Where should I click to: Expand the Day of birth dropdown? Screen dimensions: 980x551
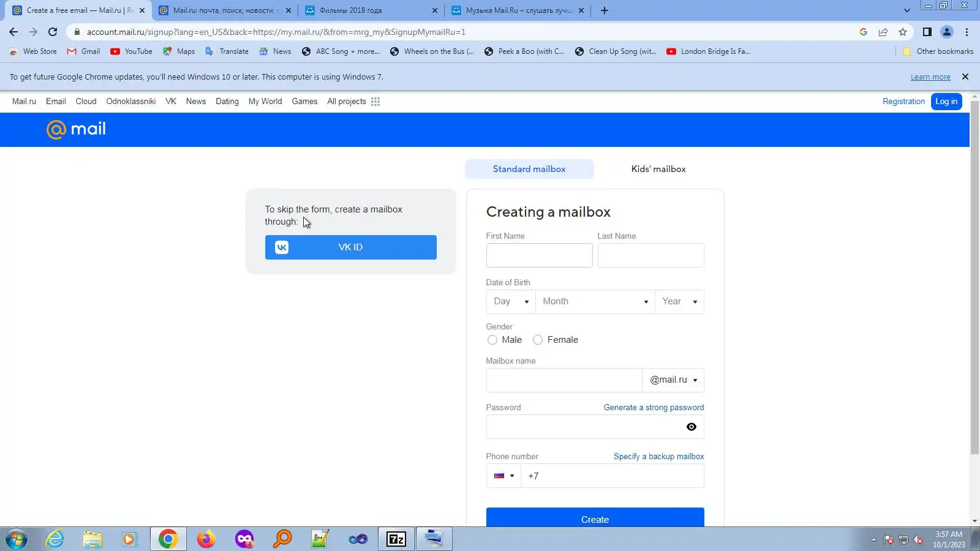[511, 302]
